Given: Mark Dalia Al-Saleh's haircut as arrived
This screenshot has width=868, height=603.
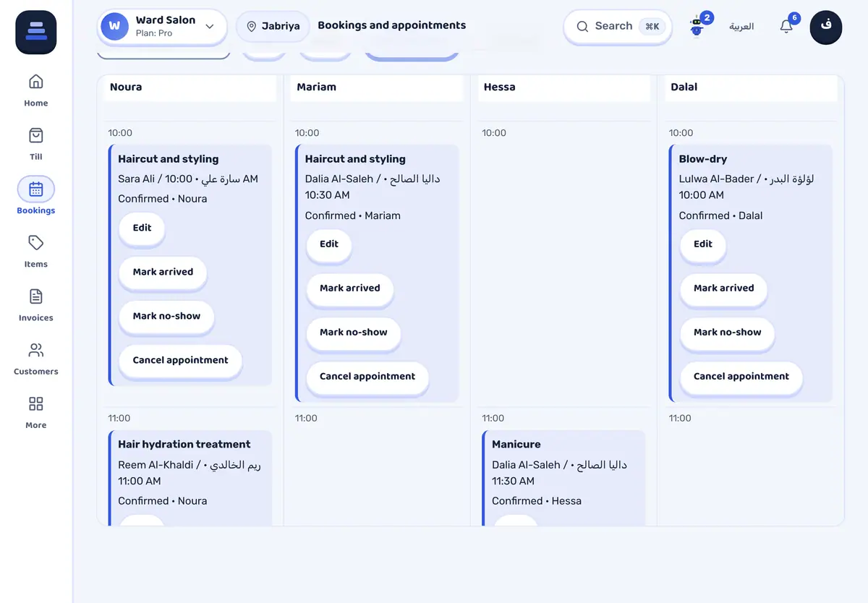Looking at the screenshot, I should click(350, 289).
